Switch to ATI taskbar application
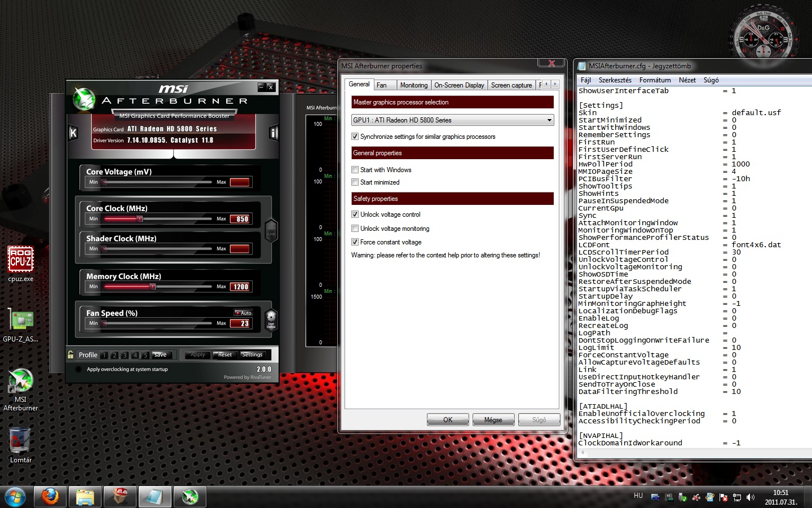The width and height of the screenshot is (812, 508). coord(120,497)
